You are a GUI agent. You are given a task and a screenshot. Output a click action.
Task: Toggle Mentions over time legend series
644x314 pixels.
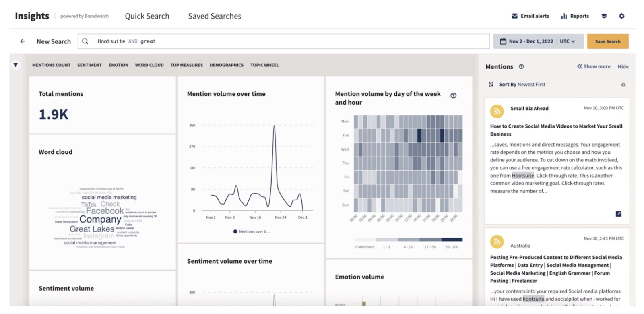(x=251, y=231)
